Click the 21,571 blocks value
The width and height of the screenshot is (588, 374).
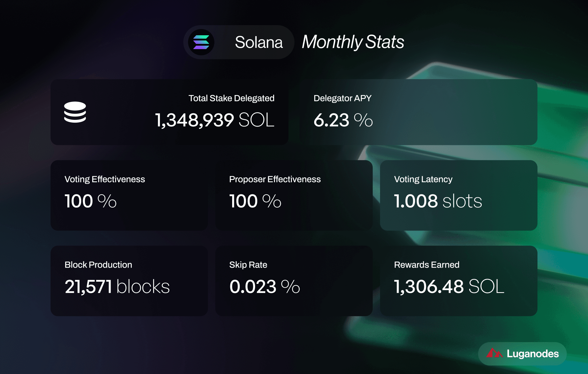117,287
